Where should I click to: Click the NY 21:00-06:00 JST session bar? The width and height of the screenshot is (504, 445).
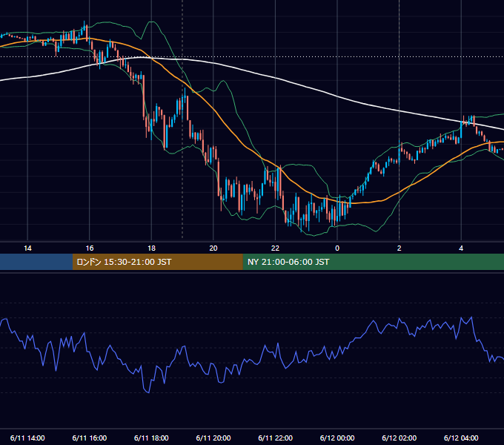click(x=373, y=262)
